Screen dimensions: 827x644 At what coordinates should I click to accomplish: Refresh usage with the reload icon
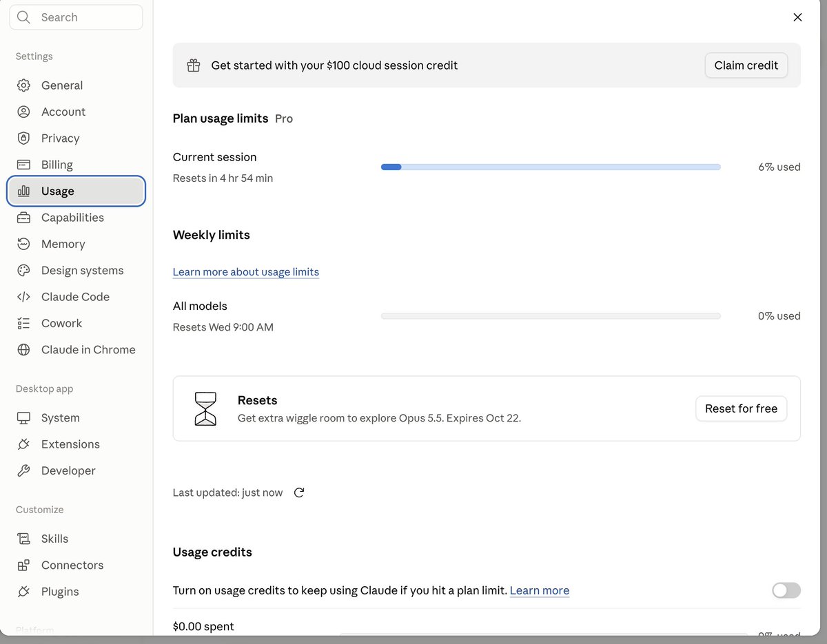click(299, 492)
